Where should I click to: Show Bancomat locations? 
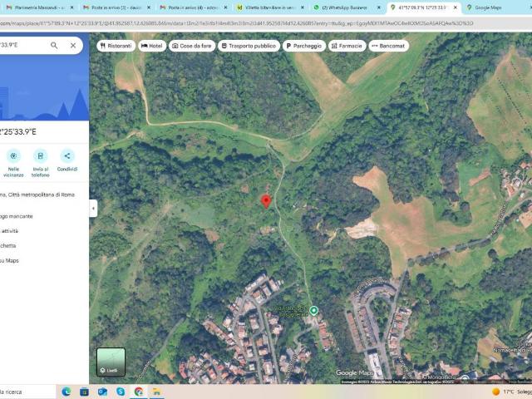[x=389, y=46]
